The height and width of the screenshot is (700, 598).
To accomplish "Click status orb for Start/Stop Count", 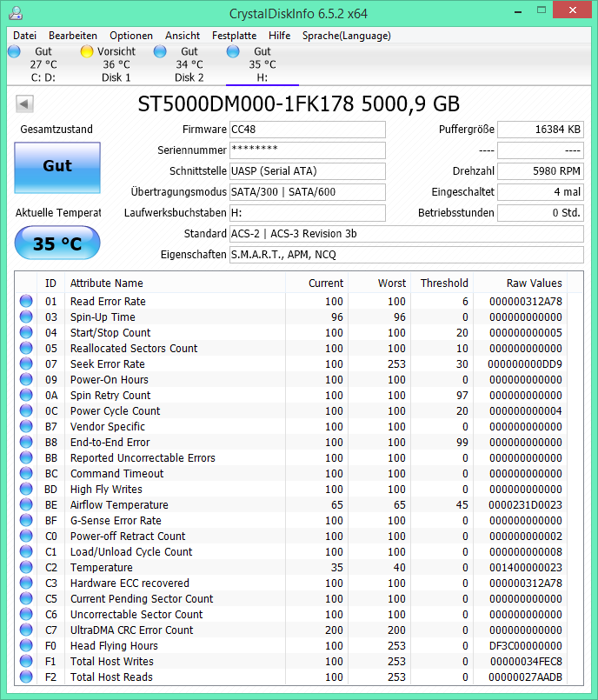I will pyautogui.click(x=26, y=332).
